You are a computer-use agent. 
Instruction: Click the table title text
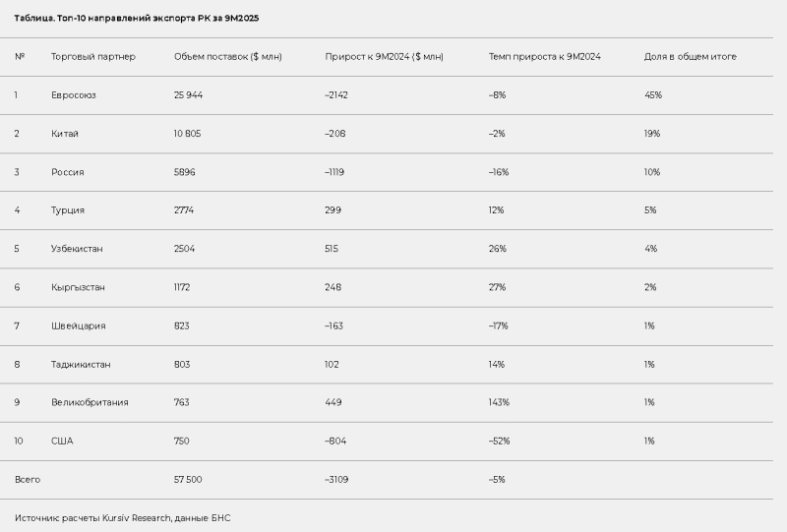tap(137, 18)
